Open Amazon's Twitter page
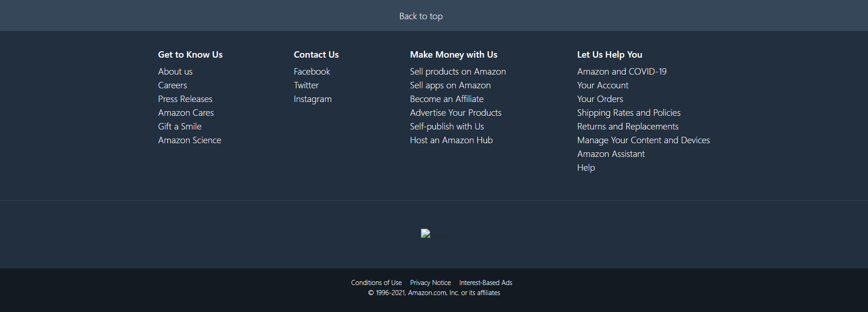The image size is (868, 312). [x=306, y=85]
